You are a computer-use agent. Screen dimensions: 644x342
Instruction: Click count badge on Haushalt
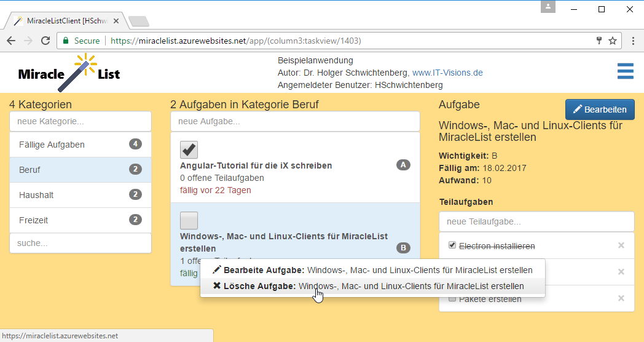136,194
